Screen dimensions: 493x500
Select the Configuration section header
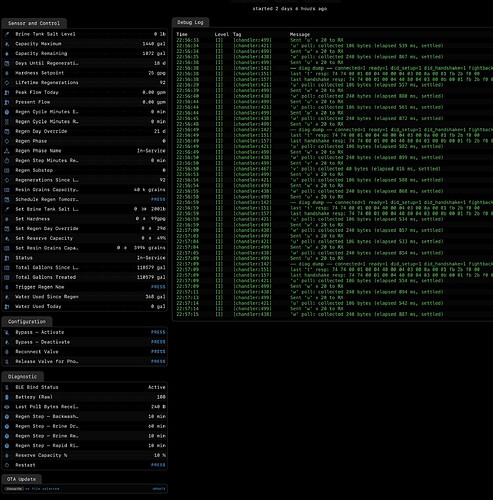coord(27,322)
